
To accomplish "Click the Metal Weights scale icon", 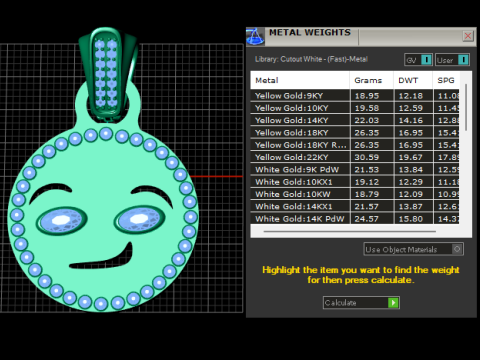I will [x=255, y=36].
